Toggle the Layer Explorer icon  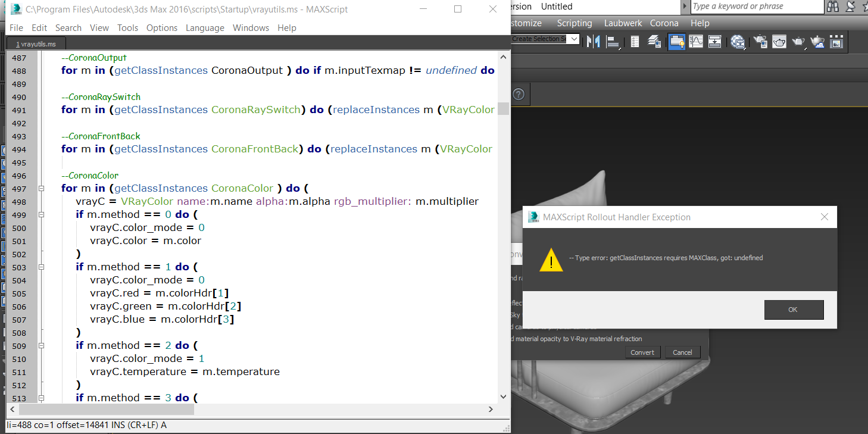[654, 41]
